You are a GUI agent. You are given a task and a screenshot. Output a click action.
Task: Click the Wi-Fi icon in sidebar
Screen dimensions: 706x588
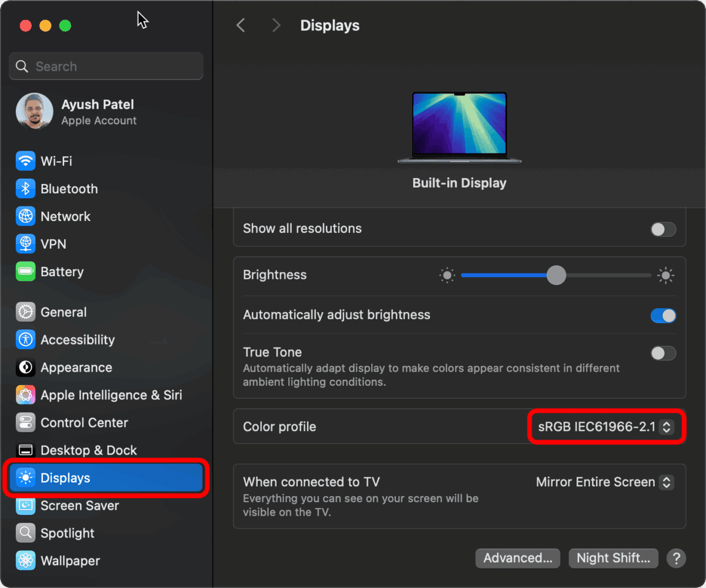tap(25, 161)
